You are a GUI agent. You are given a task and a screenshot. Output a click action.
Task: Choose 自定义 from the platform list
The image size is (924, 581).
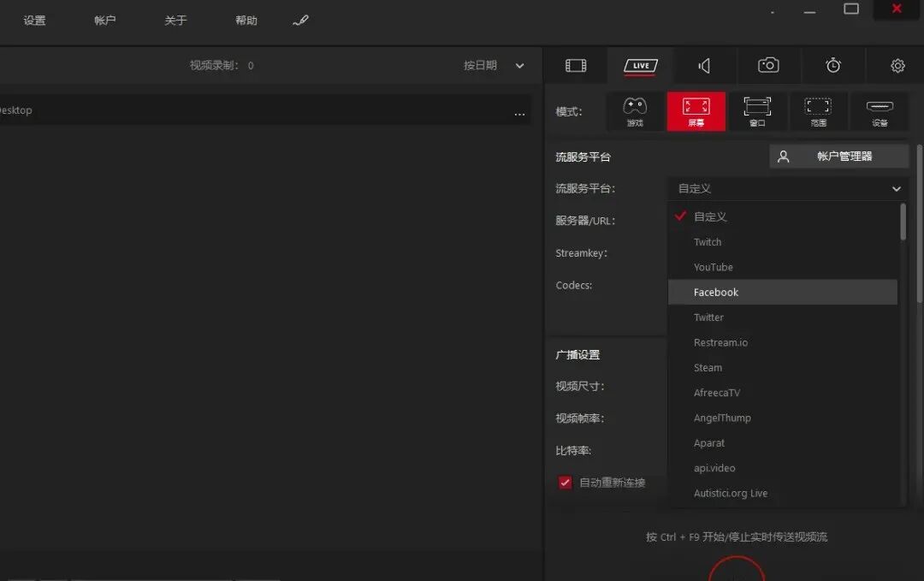(x=783, y=216)
